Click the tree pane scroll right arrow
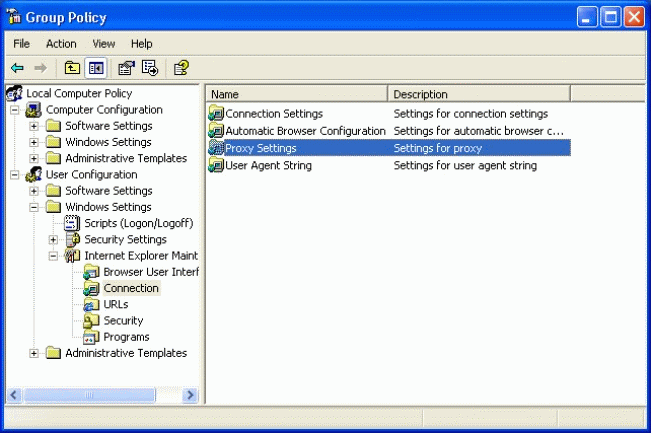 190,395
